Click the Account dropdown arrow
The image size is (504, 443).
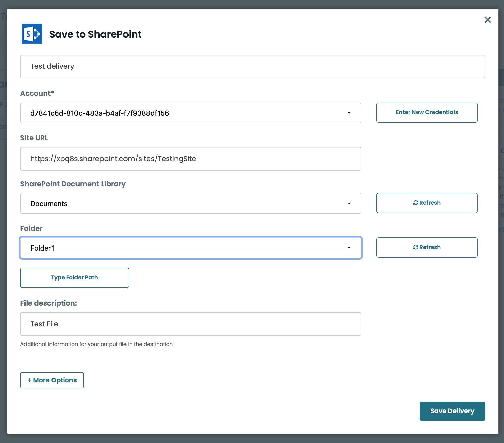coord(349,113)
